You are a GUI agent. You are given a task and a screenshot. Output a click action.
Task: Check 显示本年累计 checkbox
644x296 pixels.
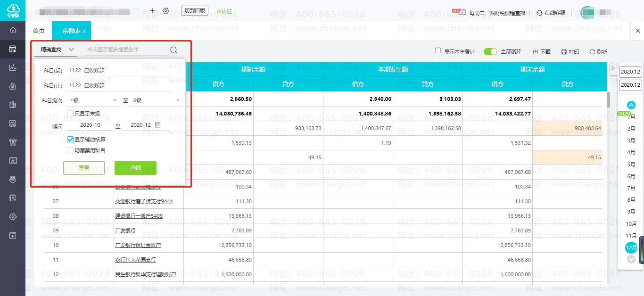438,50
